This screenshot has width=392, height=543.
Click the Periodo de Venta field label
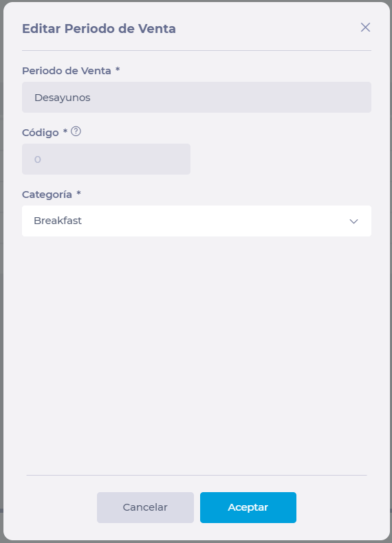67,71
